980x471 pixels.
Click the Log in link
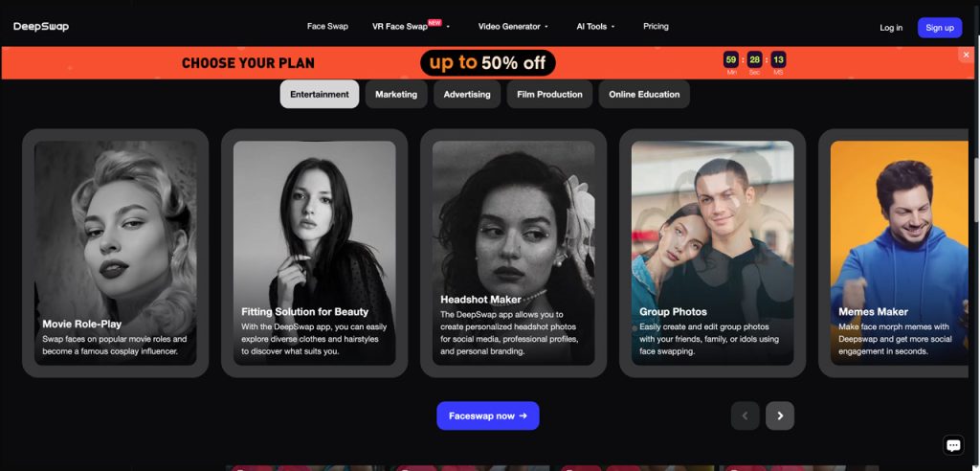tap(891, 28)
